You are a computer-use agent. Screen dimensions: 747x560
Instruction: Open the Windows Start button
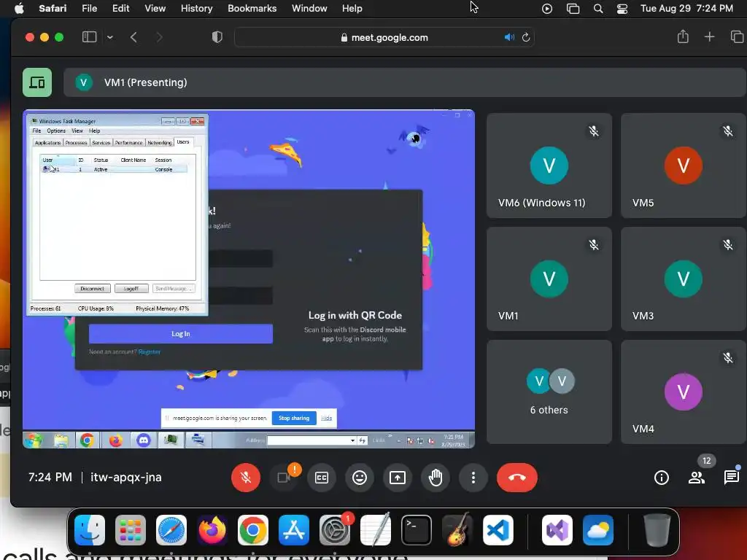[x=34, y=440]
